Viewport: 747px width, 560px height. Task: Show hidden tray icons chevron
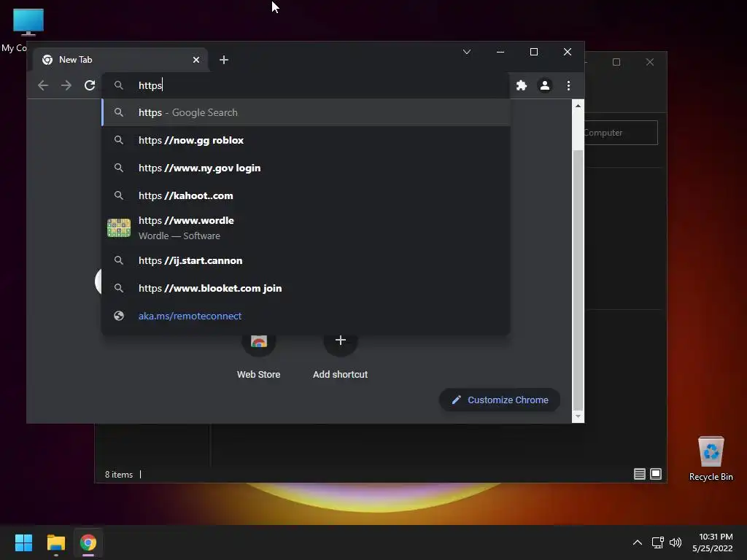(638, 542)
